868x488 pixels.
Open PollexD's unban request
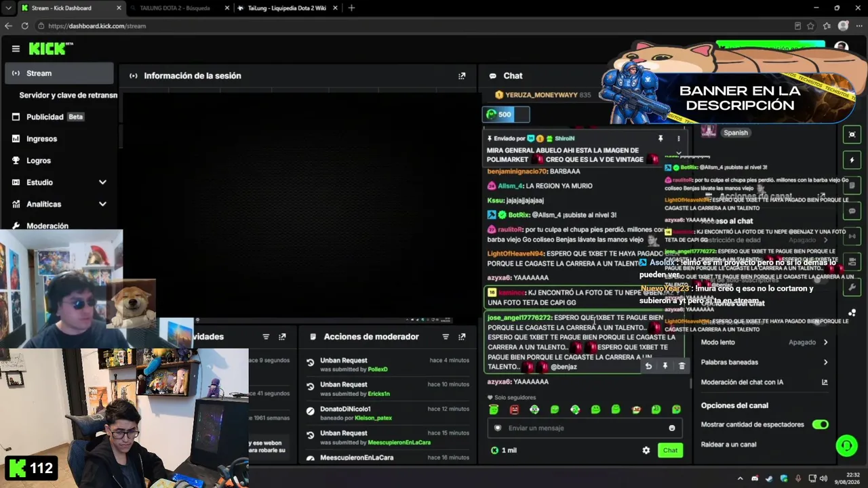coord(387,365)
